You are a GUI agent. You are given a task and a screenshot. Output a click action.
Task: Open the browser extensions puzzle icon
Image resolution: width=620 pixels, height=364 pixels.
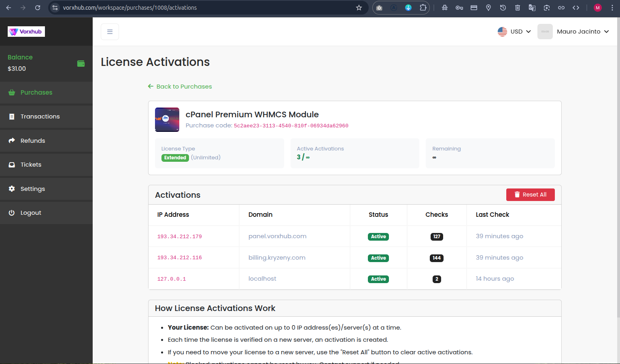pos(423,8)
